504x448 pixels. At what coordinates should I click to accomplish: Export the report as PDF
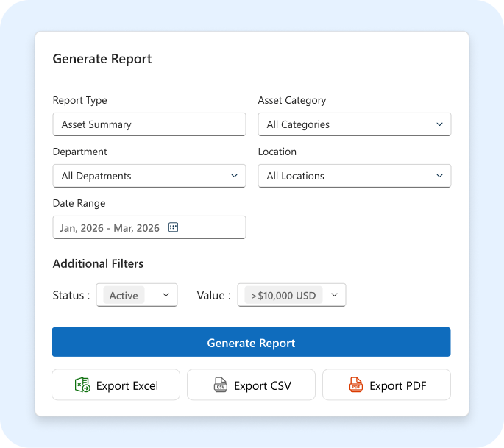386,385
